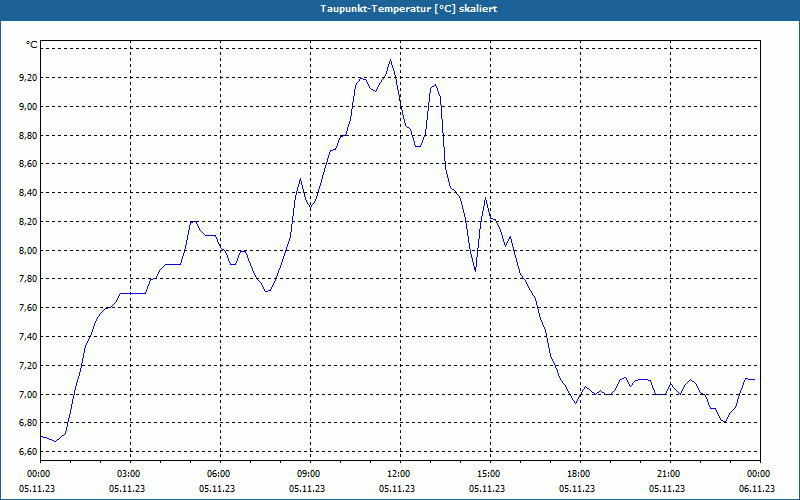Select the 05.11.23 date under 21:00
Screen dimensions: 800x500
coord(667,488)
